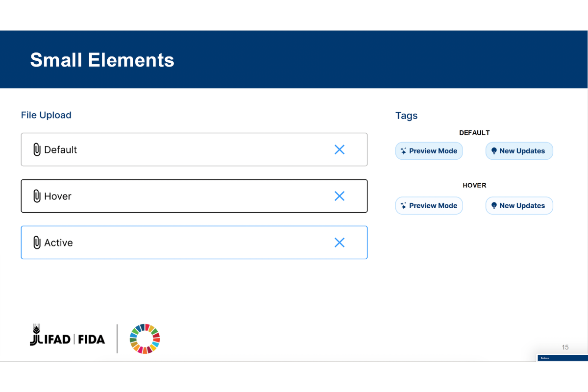Image resolution: width=588 pixels, height=392 pixels.
Task: Click the lightbulb icon on the HOVER New Updates tag
Action: pos(494,206)
